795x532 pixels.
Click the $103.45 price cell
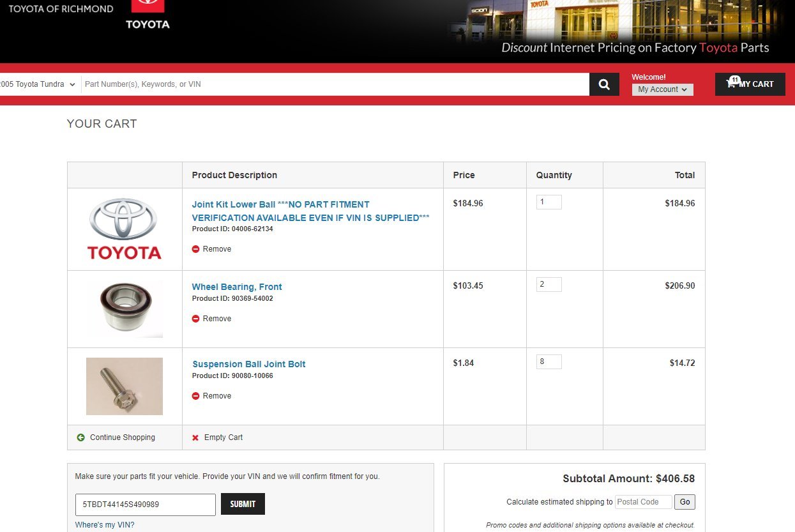468,285
